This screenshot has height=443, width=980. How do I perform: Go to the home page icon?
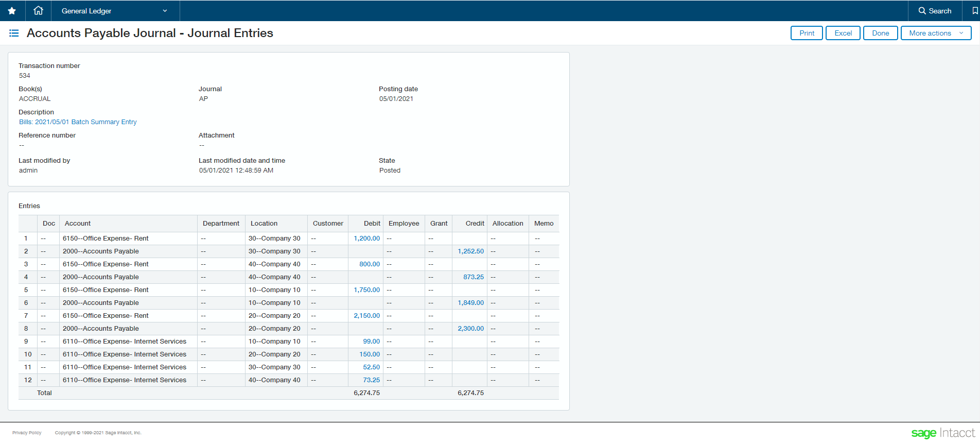pos(38,11)
